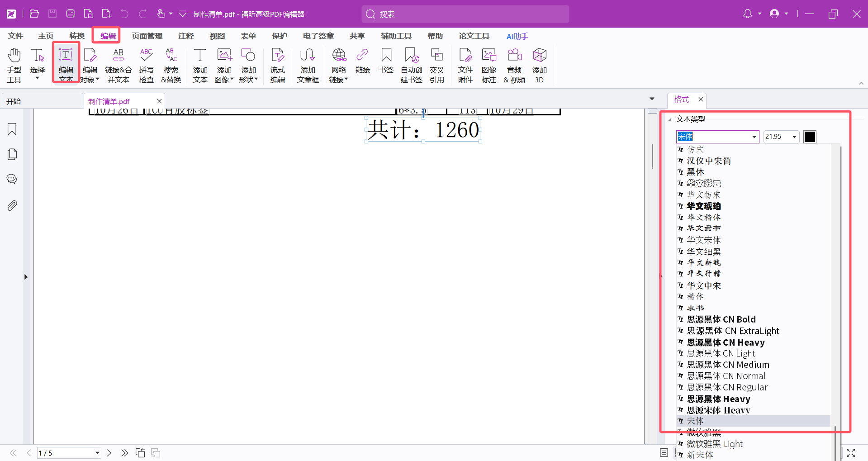The image size is (868, 461).
Task: Open the pages thumbnail panel icon
Action: pos(12,154)
